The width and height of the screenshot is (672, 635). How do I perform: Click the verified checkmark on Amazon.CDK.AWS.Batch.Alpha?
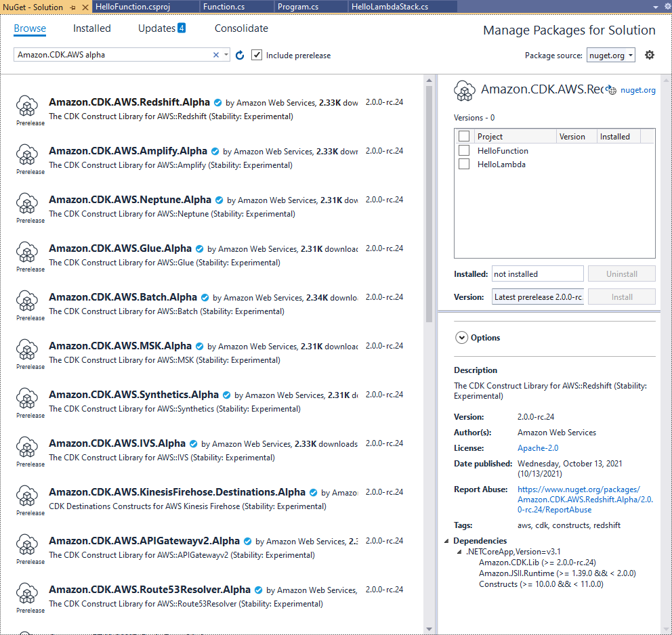coord(205,297)
